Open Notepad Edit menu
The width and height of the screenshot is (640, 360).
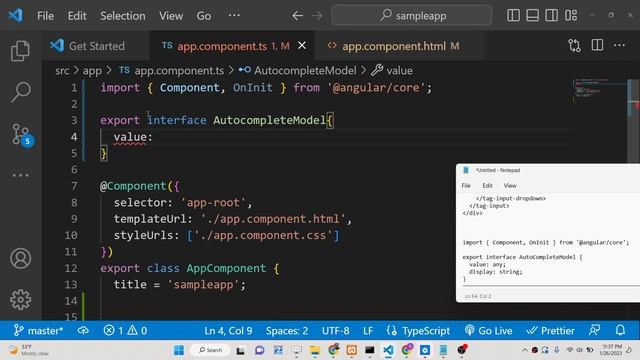coord(487,186)
